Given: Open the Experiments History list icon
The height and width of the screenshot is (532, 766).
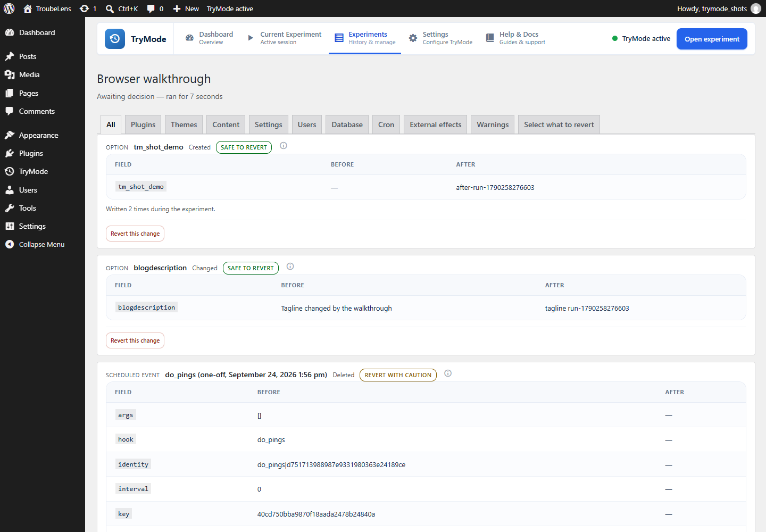Looking at the screenshot, I should pos(339,38).
